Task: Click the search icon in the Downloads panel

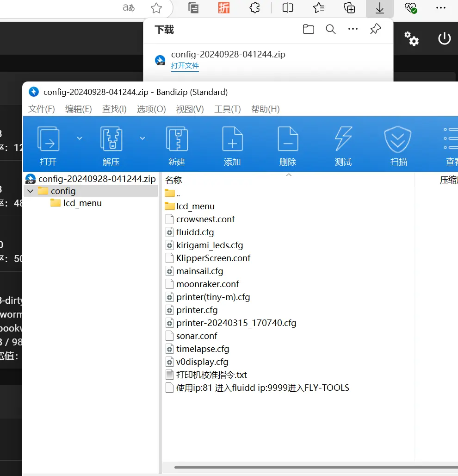Action: (331, 29)
